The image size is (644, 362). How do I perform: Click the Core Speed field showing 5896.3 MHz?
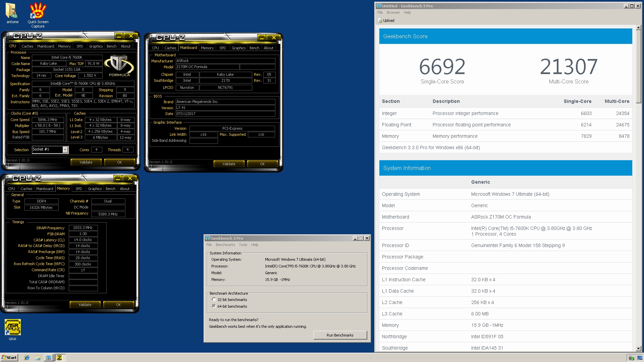click(48, 120)
